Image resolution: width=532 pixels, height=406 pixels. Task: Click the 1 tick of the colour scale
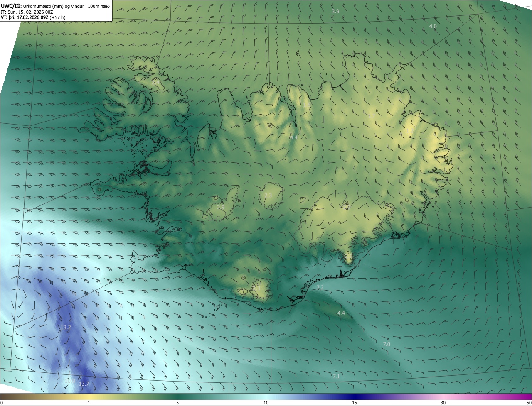point(89,403)
